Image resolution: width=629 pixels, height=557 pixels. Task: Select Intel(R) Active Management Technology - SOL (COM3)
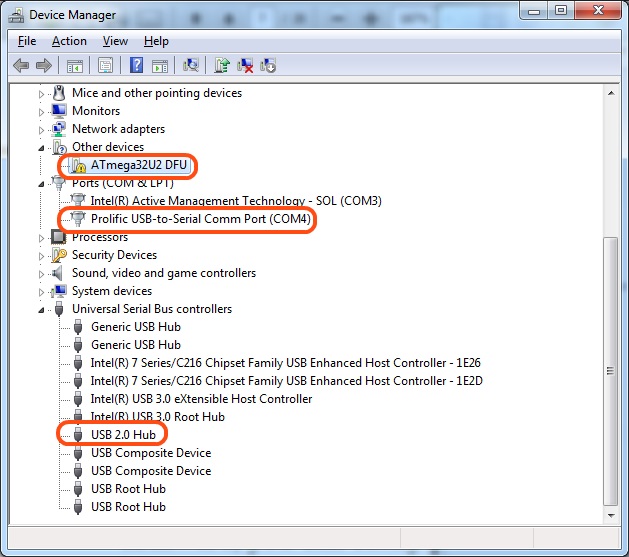[x=236, y=201]
